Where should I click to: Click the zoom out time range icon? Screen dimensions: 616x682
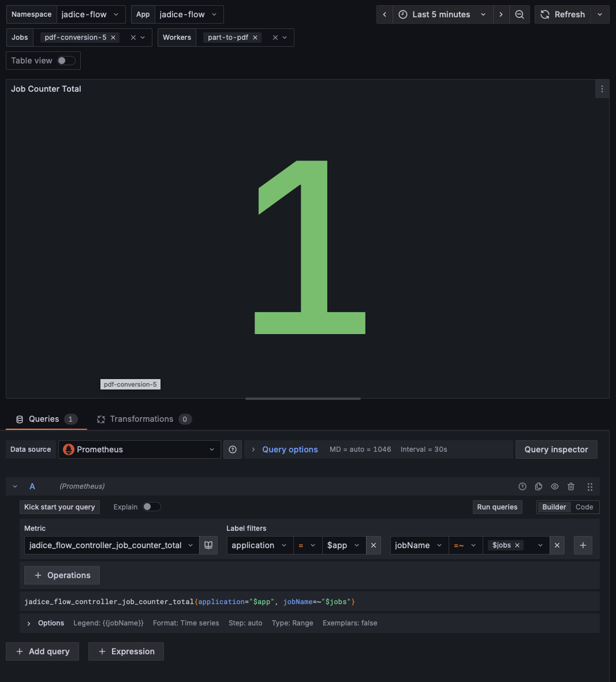(520, 14)
